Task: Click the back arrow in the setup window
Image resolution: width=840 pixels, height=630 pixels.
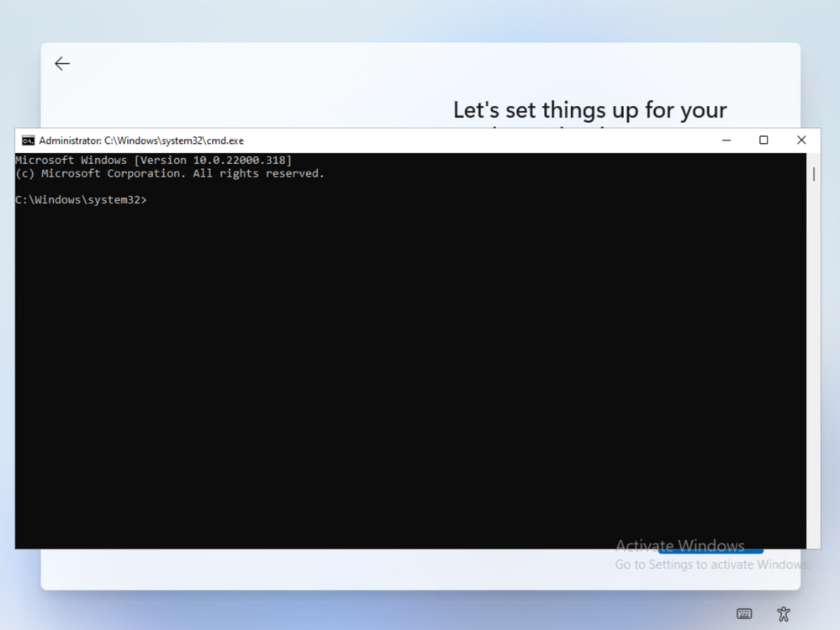Action: pos(62,64)
